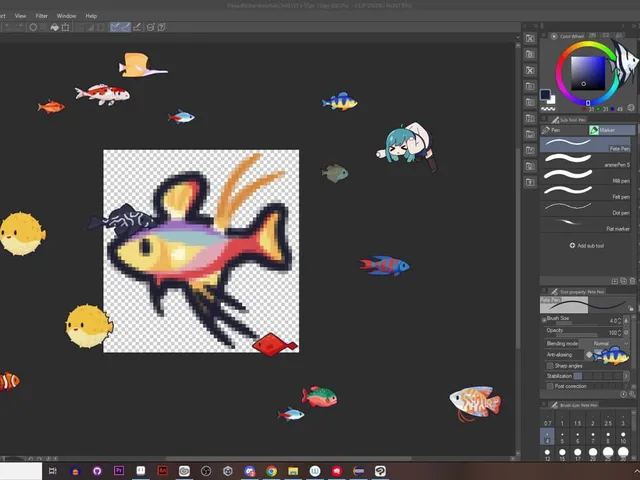Image resolution: width=640 pixels, height=480 pixels.
Task: Adjust the Brush Size slider
Action: (x=576, y=323)
